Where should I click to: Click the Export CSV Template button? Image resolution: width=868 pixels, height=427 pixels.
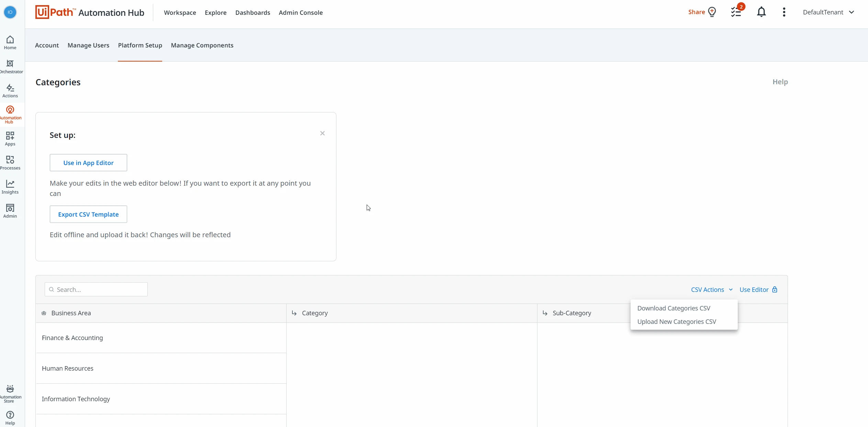[x=88, y=214]
